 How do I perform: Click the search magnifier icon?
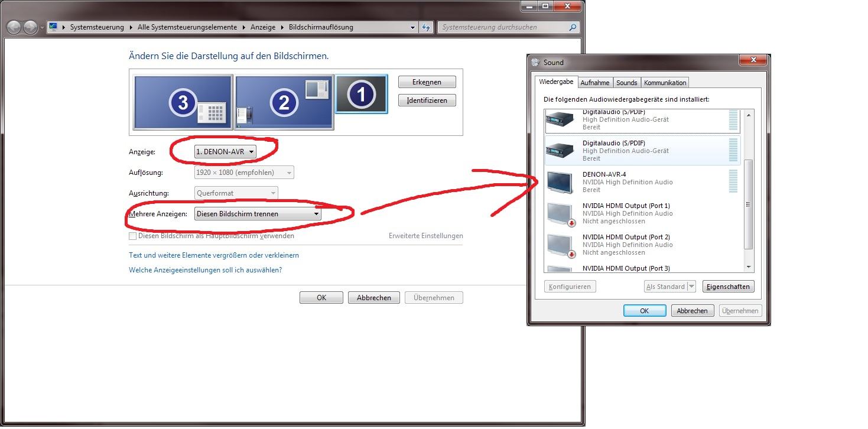pyautogui.click(x=573, y=27)
